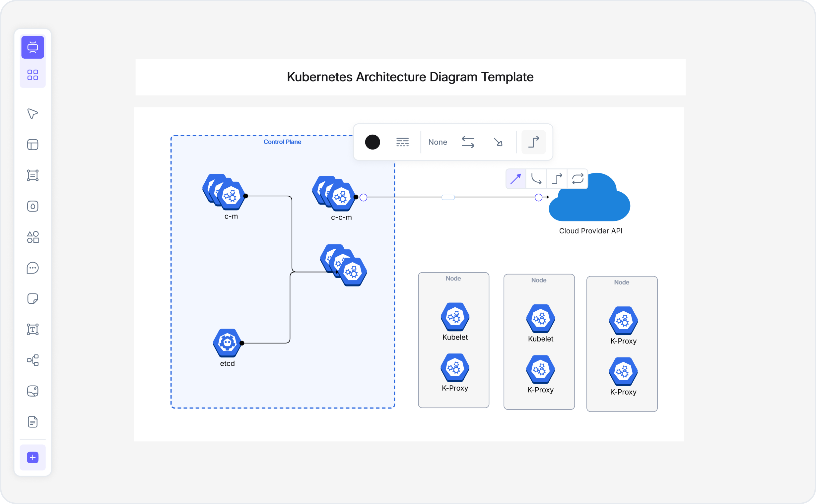
Task: Select the unlabeled stacked hexagon icon cluster
Action: point(343,266)
